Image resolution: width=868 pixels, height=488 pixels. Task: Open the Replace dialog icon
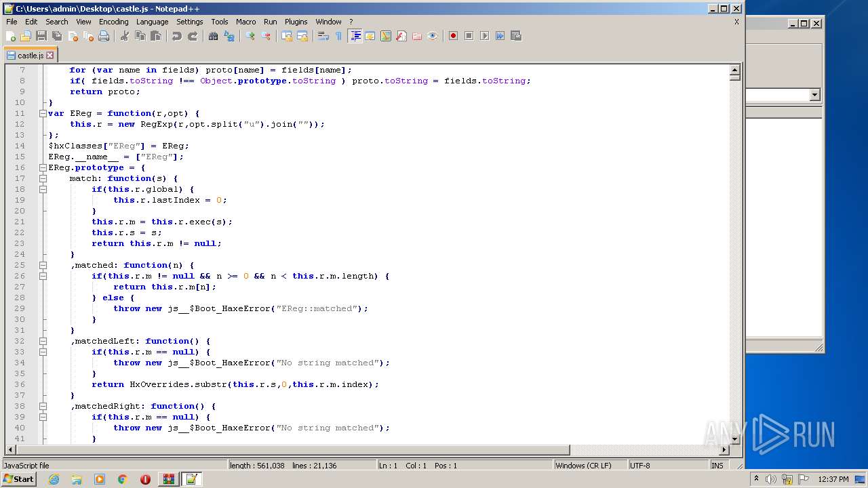click(x=229, y=36)
